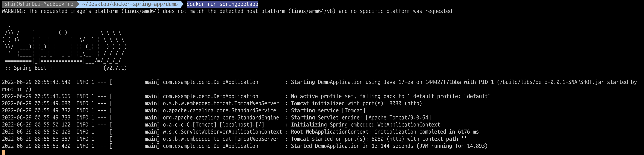Click the timestamp 2022-06-29 00:55:49.680

(36, 103)
